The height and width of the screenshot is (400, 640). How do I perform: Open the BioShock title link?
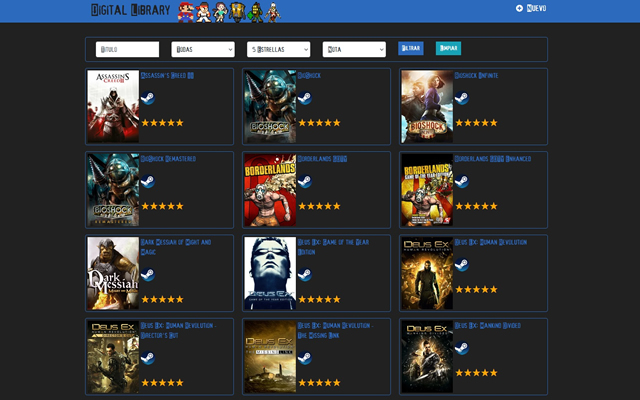pyautogui.click(x=309, y=76)
